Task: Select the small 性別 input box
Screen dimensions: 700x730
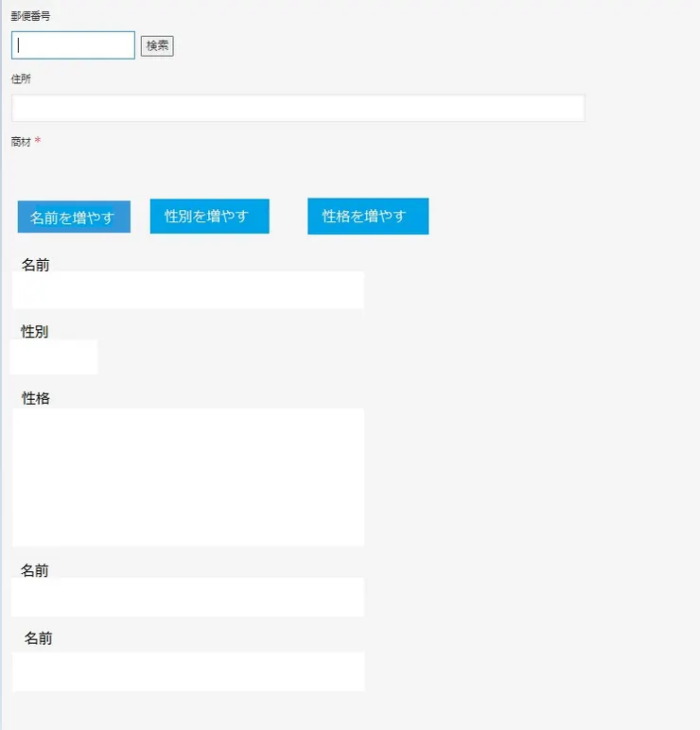Action: click(54, 357)
